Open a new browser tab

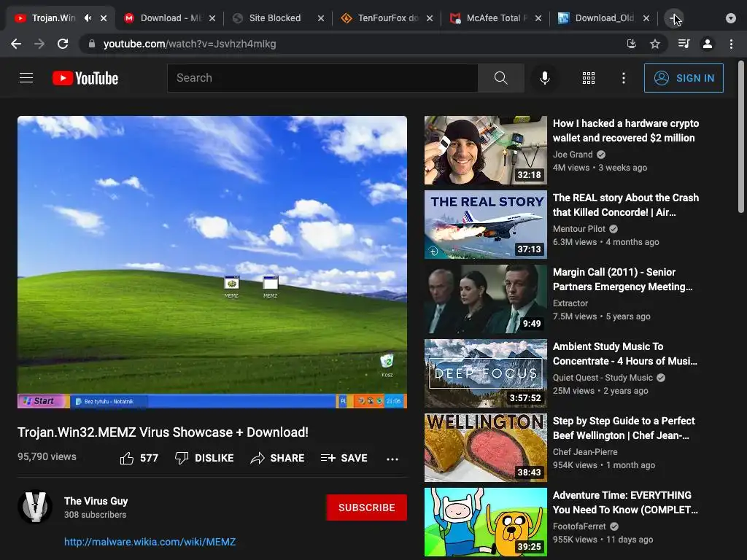[674, 18]
